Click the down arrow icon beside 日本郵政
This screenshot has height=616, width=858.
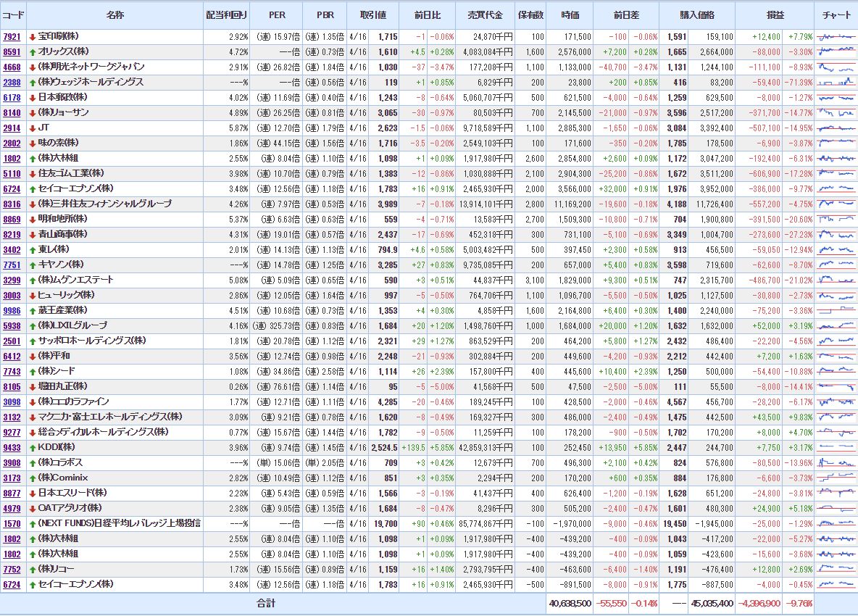coord(33,98)
